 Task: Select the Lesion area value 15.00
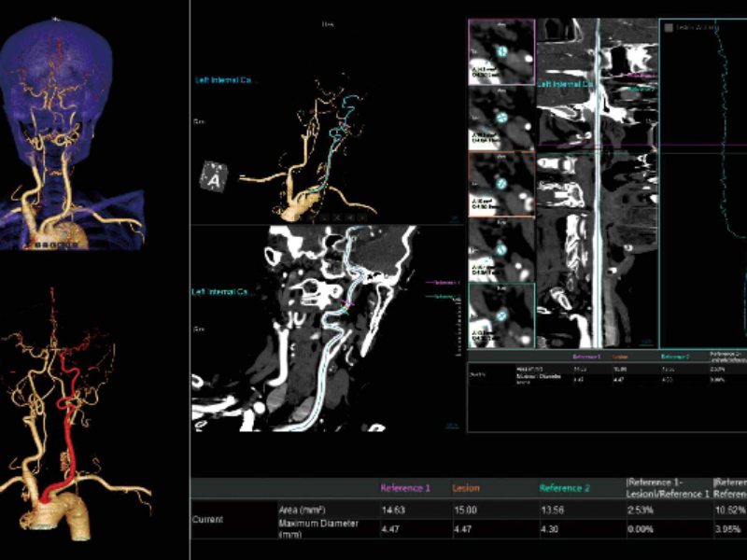pos(464,511)
